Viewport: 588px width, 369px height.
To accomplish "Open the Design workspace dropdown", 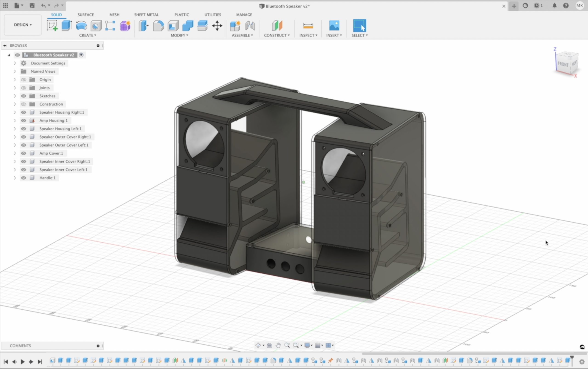I will click(x=23, y=25).
